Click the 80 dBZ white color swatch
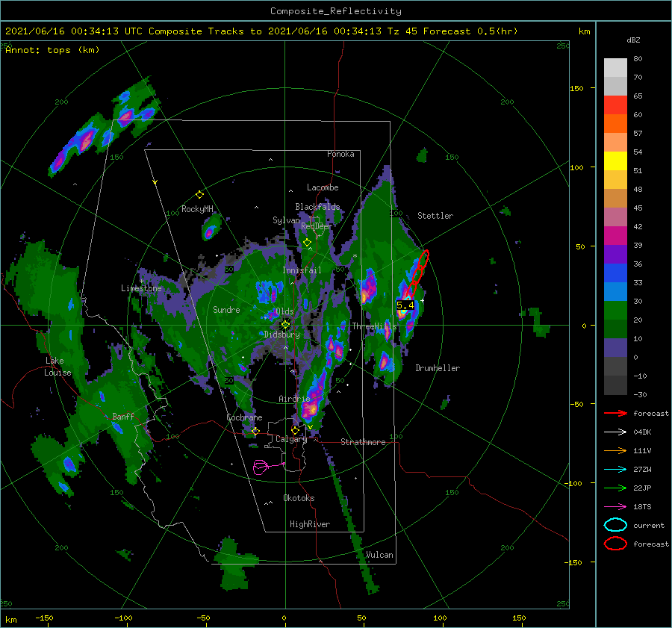Screen dimensions: 672x628 [x=615, y=68]
